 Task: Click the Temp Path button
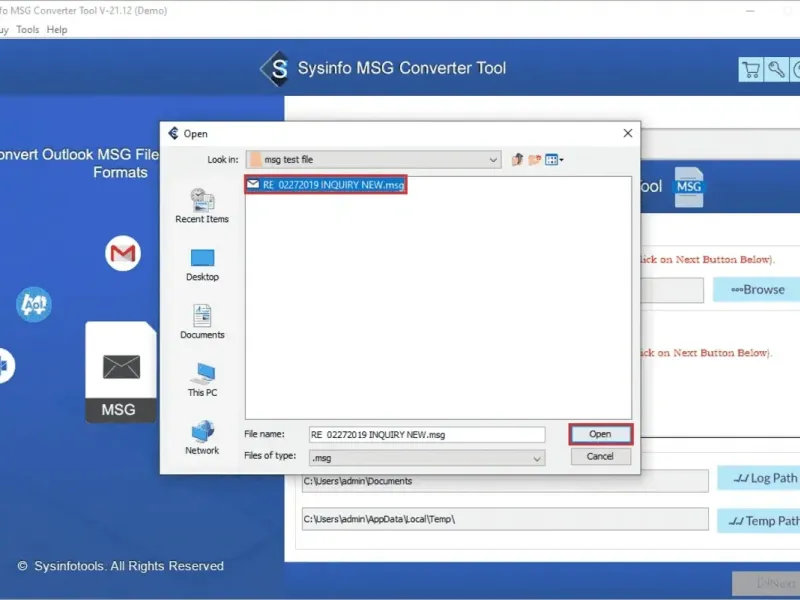(759, 521)
